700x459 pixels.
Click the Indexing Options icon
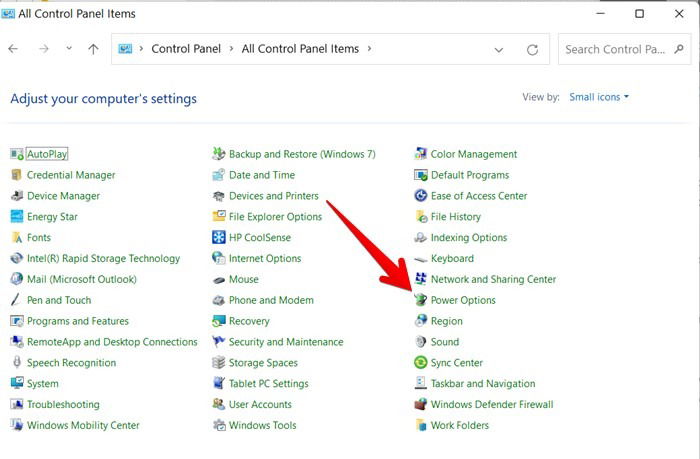pyautogui.click(x=421, y=238)
